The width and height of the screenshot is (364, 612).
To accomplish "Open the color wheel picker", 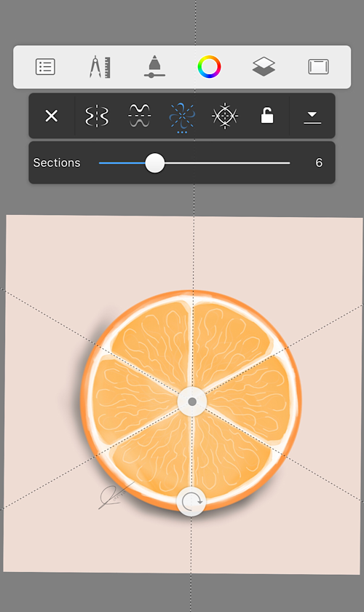I will tap(209, 67).
